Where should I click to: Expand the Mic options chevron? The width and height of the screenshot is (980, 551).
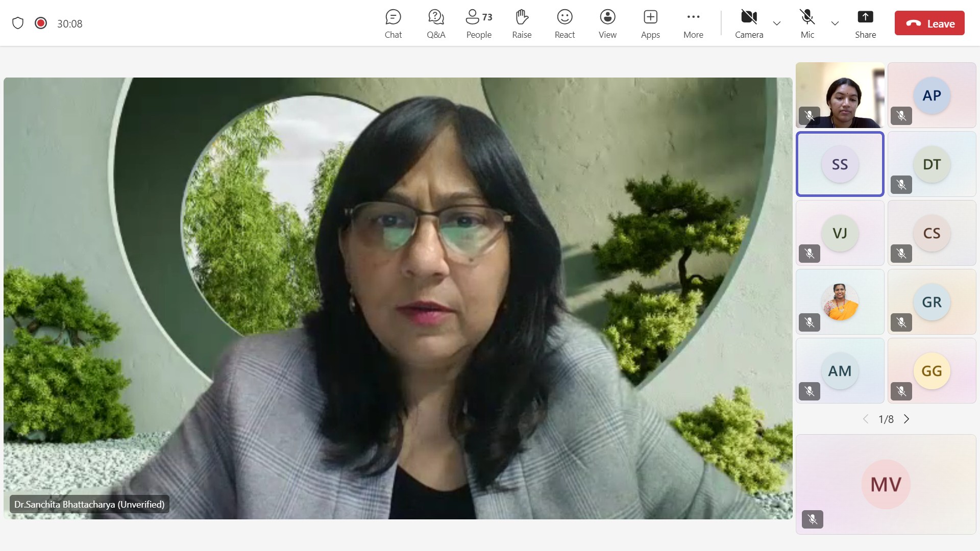click(x=835, y=23)
